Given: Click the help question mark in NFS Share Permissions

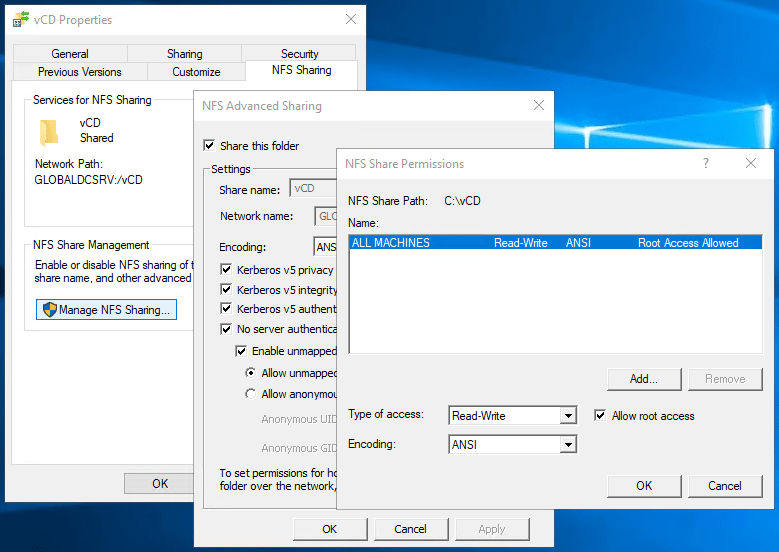Looking at the screenshot, I should [x=705, y=163].
